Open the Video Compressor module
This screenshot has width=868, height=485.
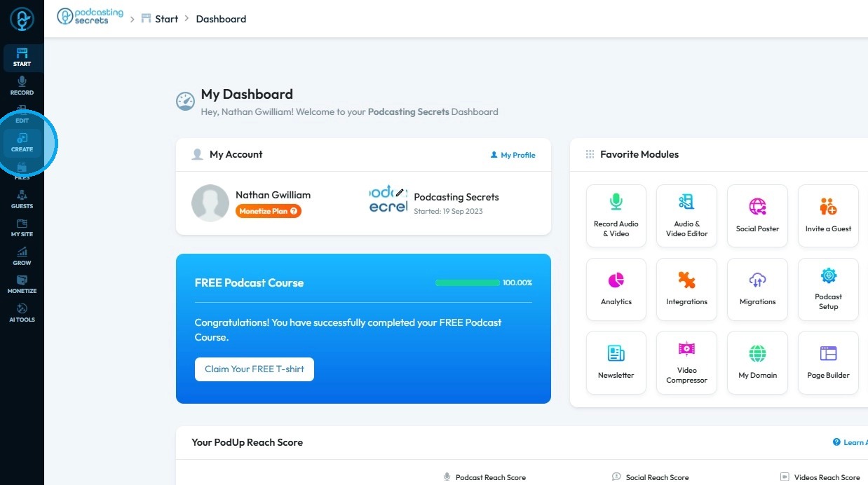click(686, 363)
